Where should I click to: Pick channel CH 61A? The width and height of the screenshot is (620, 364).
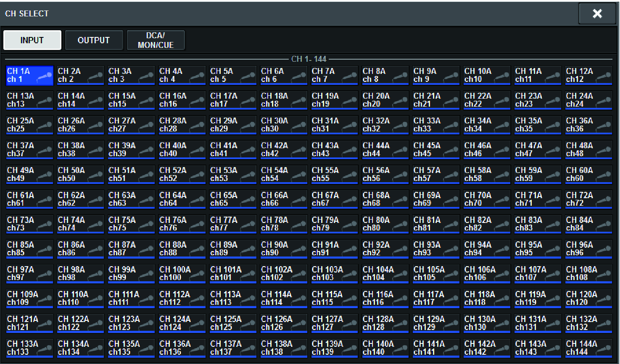29,199
